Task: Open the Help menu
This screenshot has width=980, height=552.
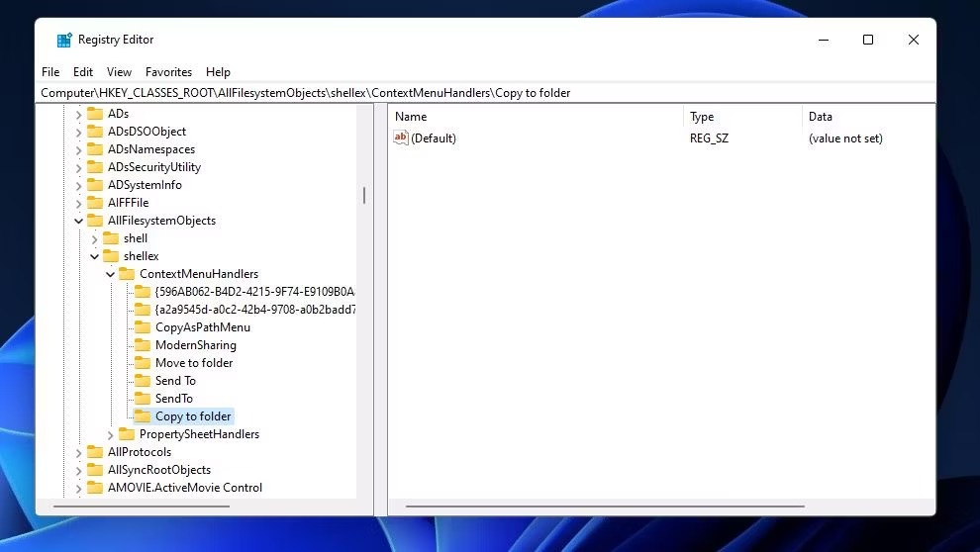Action: pos(218,72)
